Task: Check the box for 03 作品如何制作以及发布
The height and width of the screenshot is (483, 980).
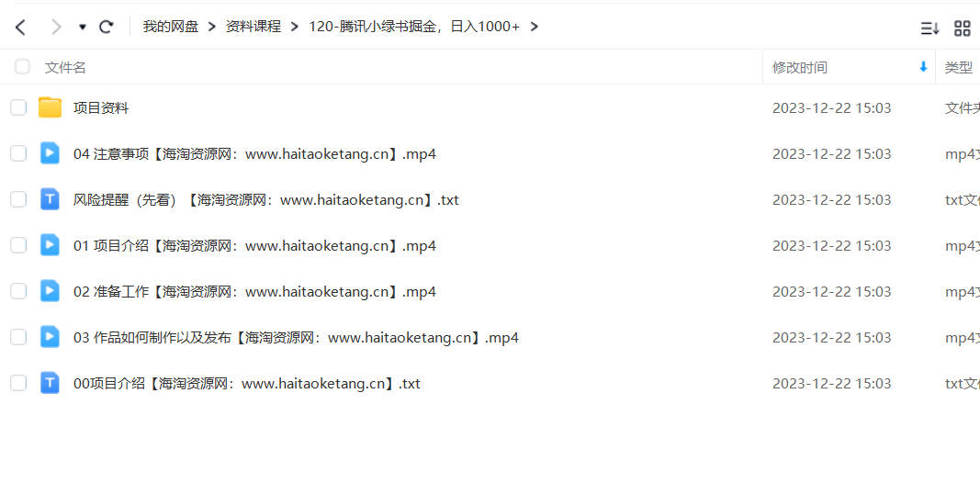Action: (18, 337)
